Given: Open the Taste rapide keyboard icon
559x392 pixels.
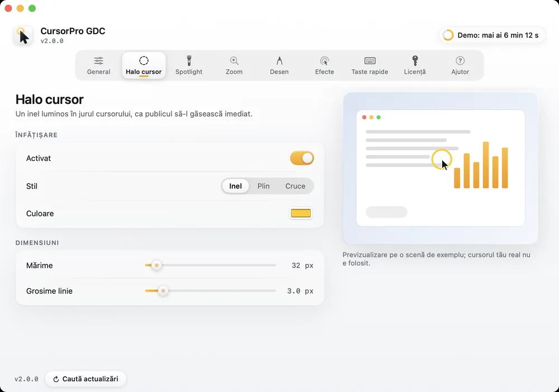Looking at the screenshot, I should click(369, 60).
